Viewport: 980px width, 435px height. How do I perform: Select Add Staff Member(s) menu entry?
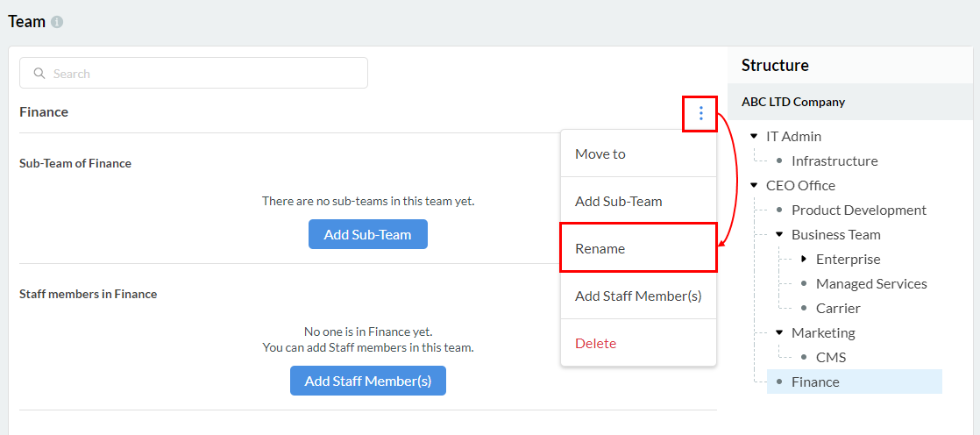click(638, 296)
